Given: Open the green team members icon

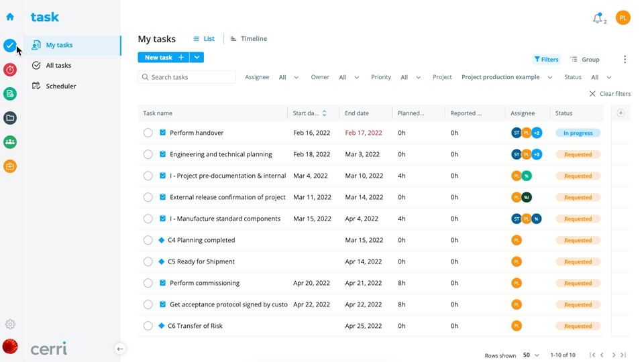Looking at the screenshot, I should tap(10, 142).
